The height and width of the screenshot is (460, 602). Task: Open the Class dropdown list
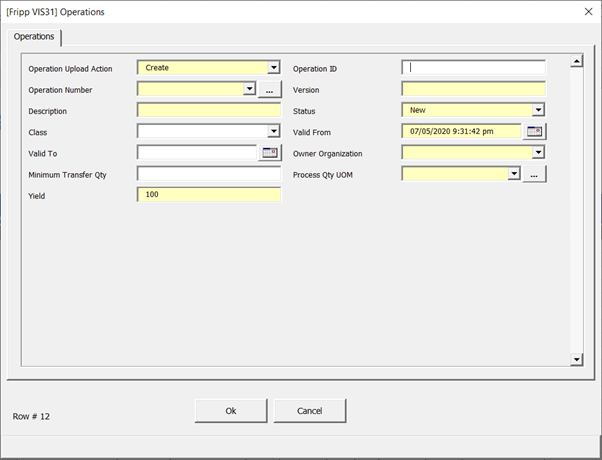[273, 131]
